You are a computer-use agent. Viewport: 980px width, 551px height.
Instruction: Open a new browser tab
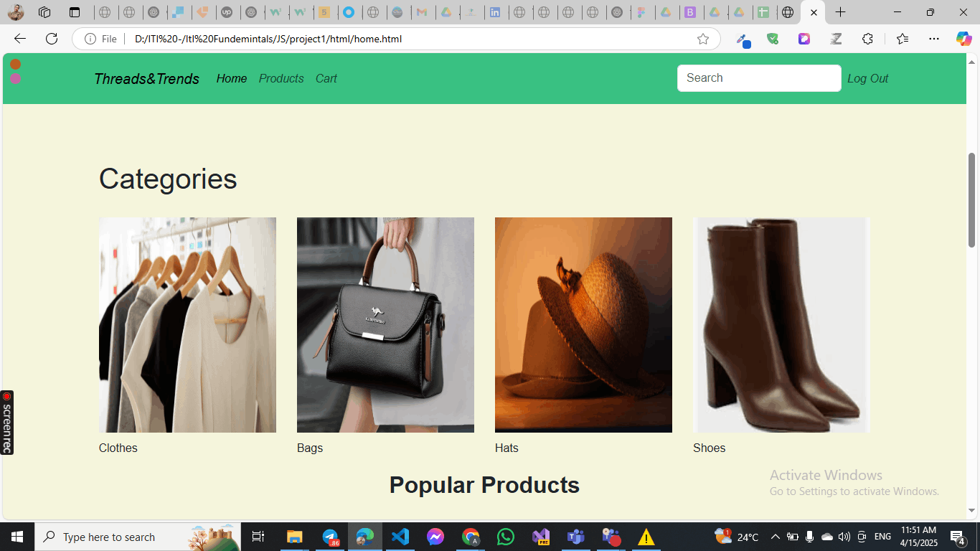841,12
